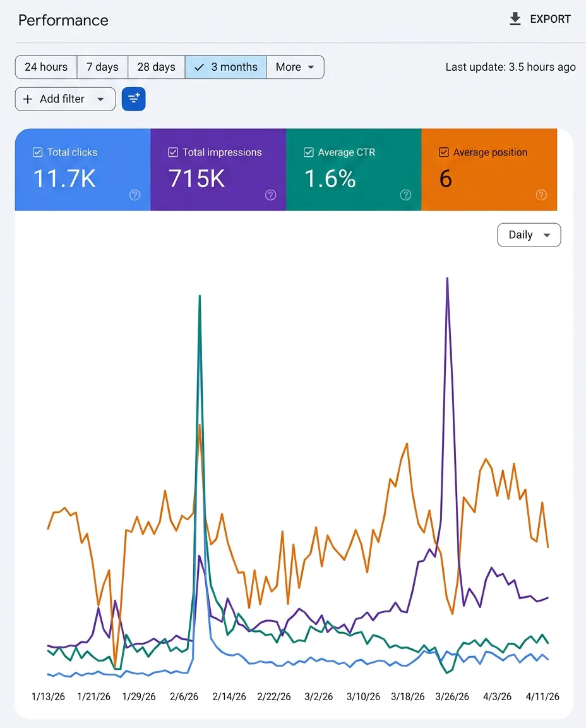Choose the 7 days date range
The width and height of the screenshot is (586, 728).
tap(102, 67)
